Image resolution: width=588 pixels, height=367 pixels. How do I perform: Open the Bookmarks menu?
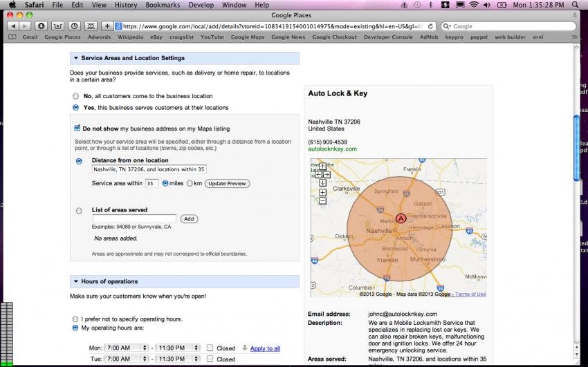click(163, 5)
